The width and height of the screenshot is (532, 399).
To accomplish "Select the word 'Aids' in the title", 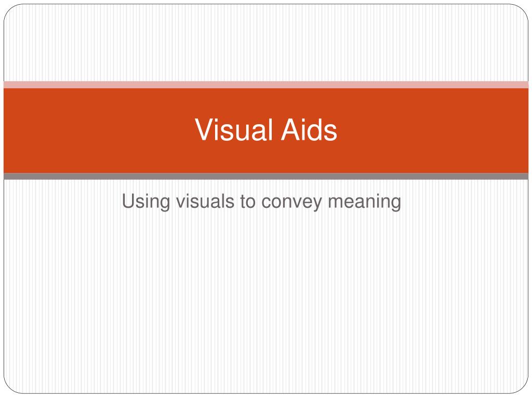I will [x=309, y=129].
